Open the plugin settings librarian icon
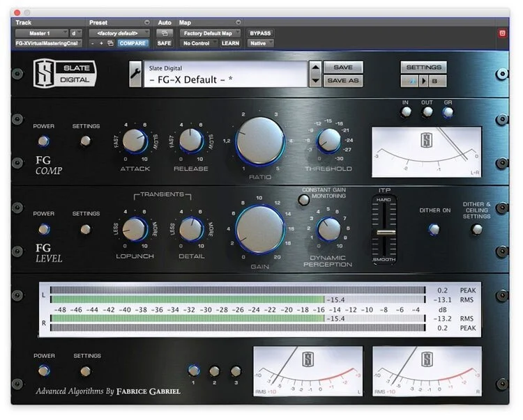This screenshot has width=523, height=420. coord(110,43)
